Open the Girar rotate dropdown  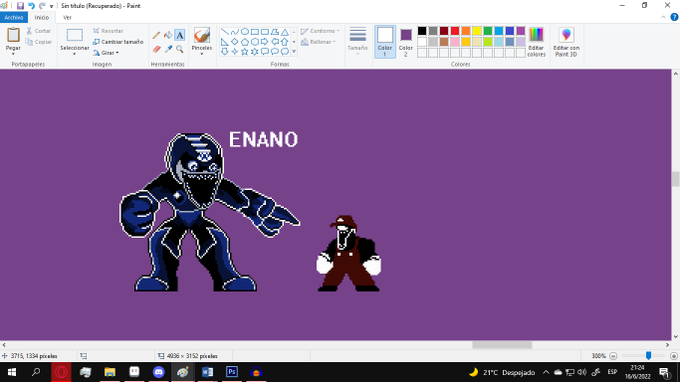pos(106,53)
